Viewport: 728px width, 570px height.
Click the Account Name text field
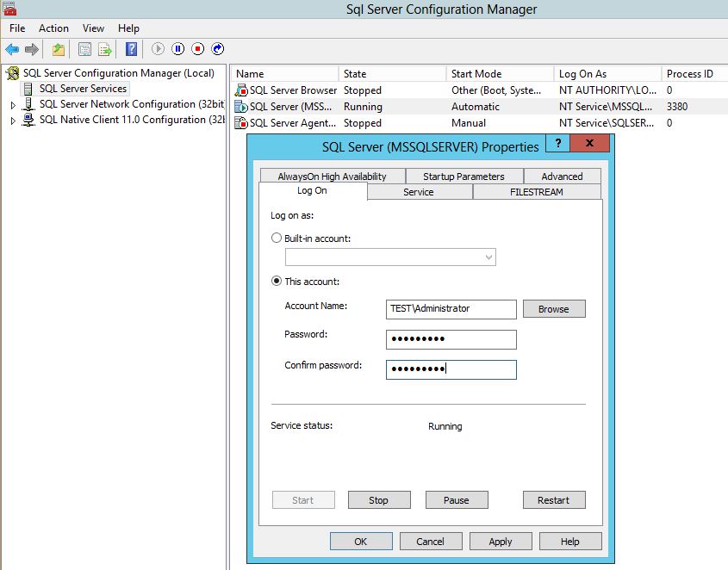[x=451, y=308]
